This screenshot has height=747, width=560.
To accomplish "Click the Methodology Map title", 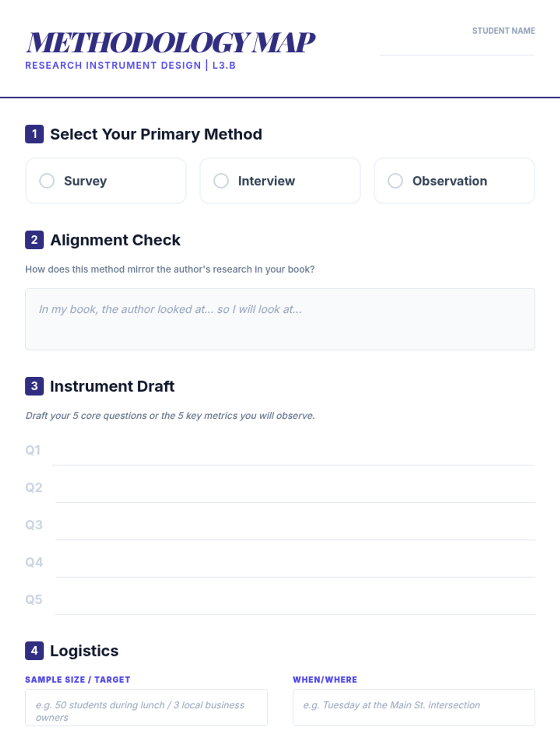I will pos(171,42).
